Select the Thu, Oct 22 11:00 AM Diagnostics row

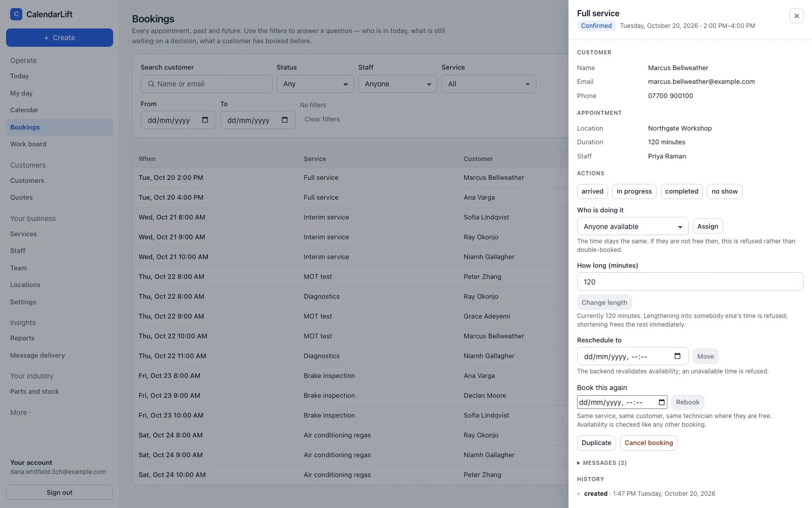pos(350,356)
